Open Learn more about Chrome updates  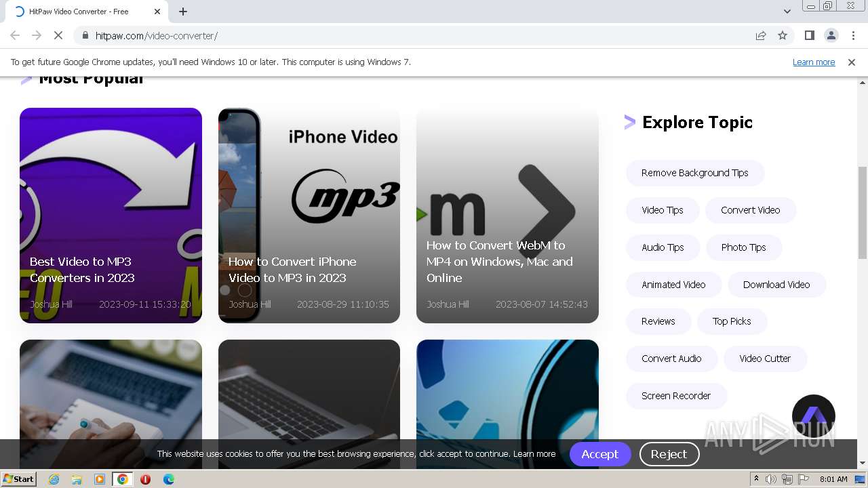point(814,62)
